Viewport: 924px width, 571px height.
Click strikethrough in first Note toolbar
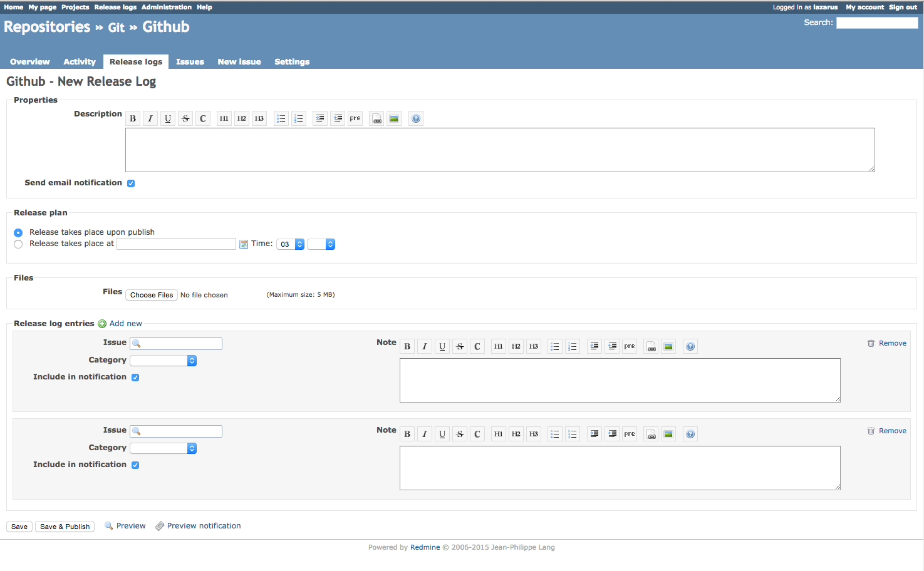(x=460, y=346)
